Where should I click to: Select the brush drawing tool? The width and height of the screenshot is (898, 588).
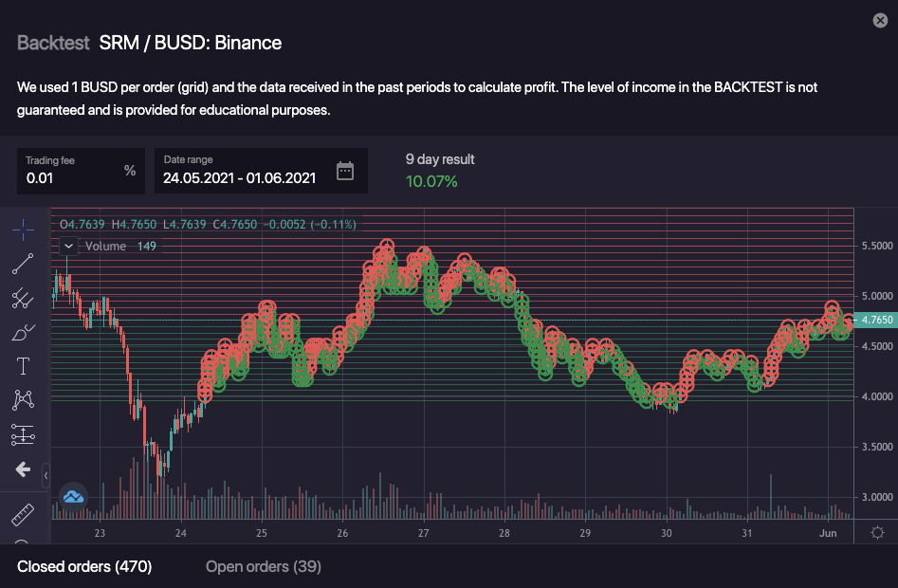point(24,332)
